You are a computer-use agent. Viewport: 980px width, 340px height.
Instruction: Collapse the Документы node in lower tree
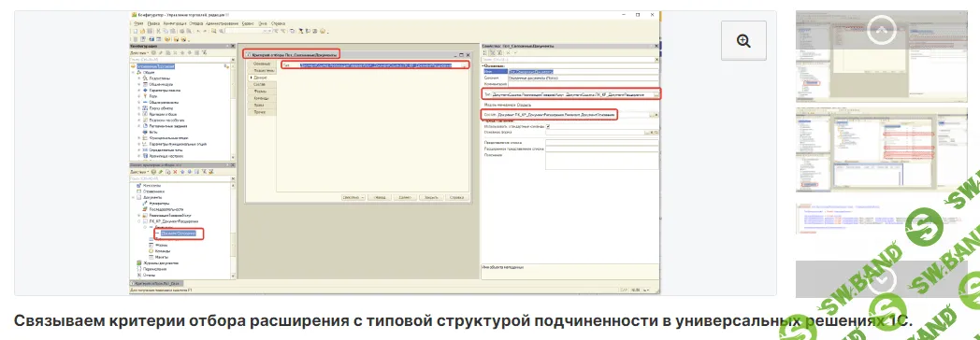(133, 197)
